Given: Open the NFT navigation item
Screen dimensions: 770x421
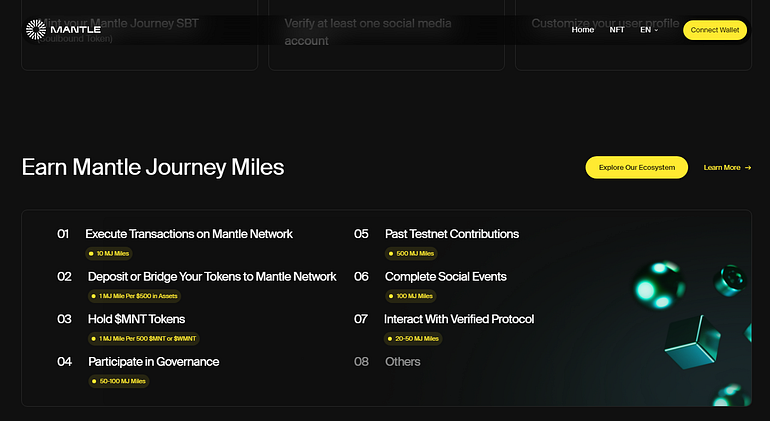Looking at the screenshot, I should click(617, 30).
